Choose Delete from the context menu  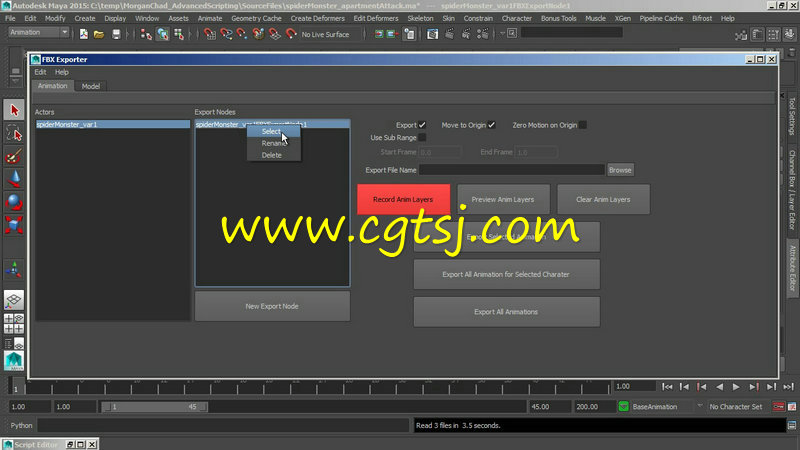coord(273,155)
